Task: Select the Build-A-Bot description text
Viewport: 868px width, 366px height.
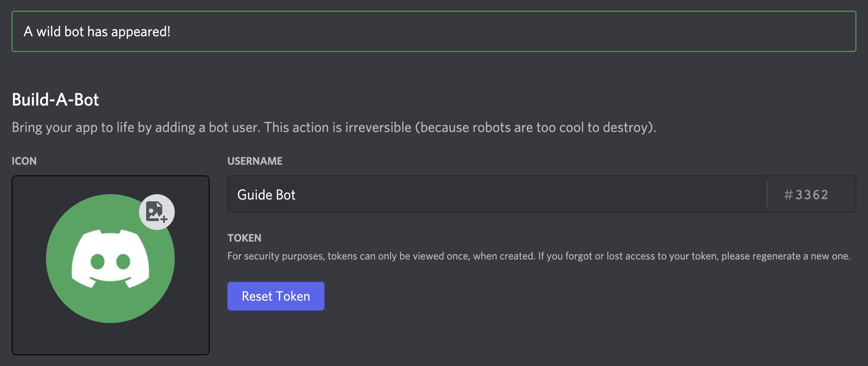Action: click(334, 127)
